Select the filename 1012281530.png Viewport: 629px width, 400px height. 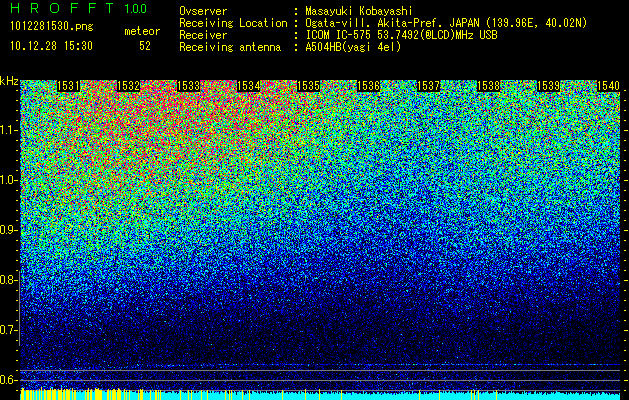[52, 27]
